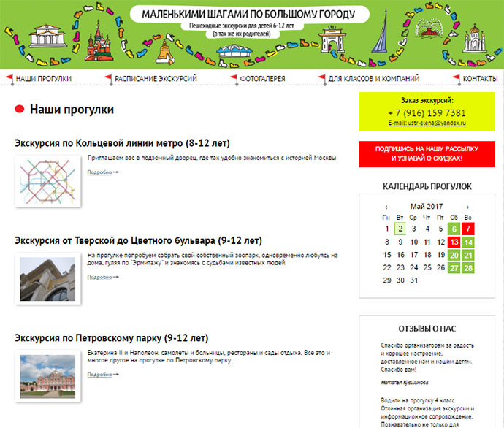The width and height of the screenshot is (504, 428).
Task: Select red date 7 in calendar
Action: pyautogui.click(x=468, y=229)
